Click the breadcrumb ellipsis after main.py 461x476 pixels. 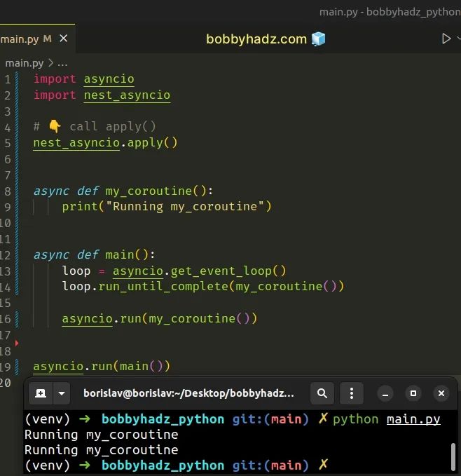(x=62, y=64)
